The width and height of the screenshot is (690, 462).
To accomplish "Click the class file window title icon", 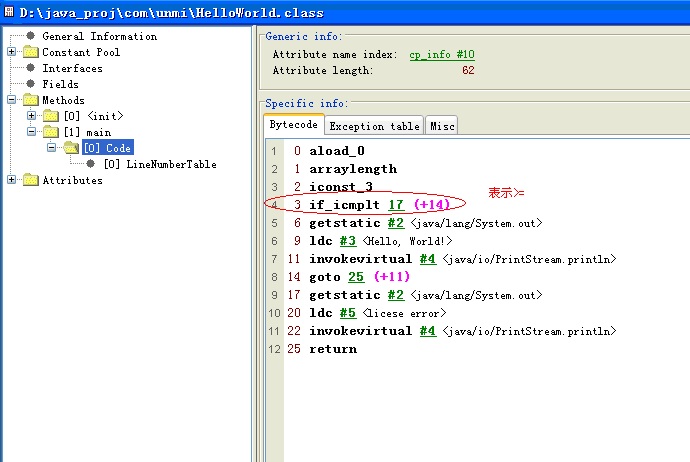I will pyautogui.click(x=9, y=11).
